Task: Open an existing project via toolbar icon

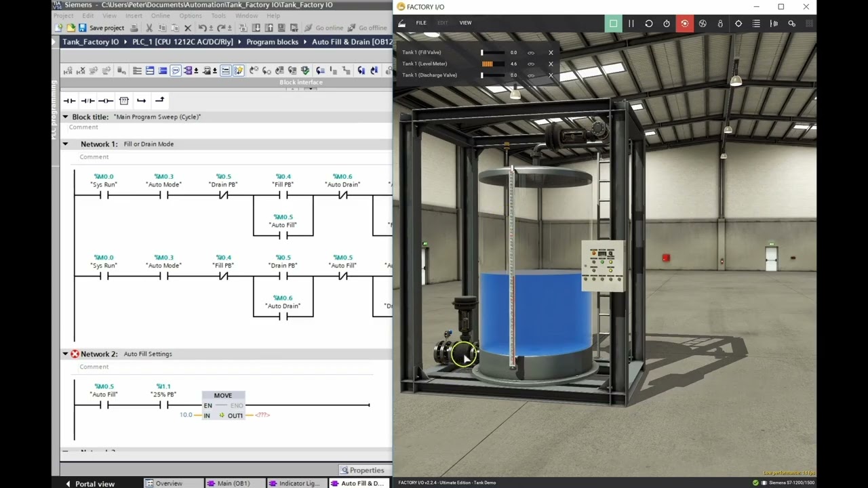Action: tap(71, 28)
